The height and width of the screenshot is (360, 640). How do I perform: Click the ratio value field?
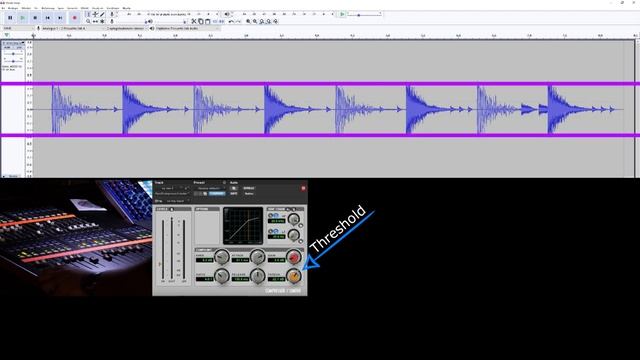tap(204, 279)
